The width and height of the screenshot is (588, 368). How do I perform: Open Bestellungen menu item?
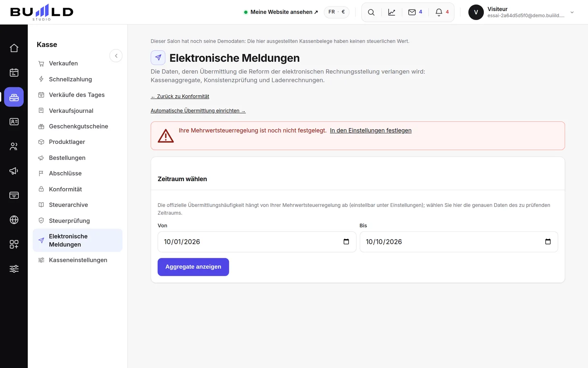pyautogui.click(x=78, y=158)
